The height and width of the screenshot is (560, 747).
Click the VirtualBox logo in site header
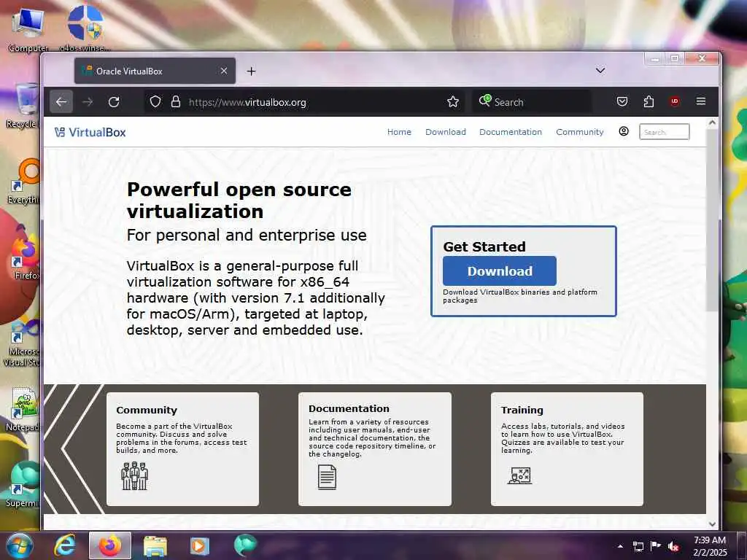[90, 133]
